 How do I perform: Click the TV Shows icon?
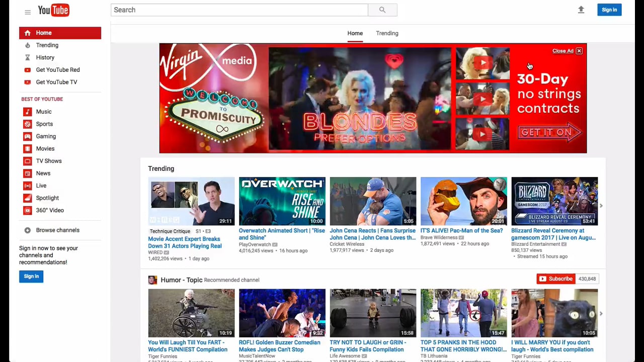[x=28, y=161]
